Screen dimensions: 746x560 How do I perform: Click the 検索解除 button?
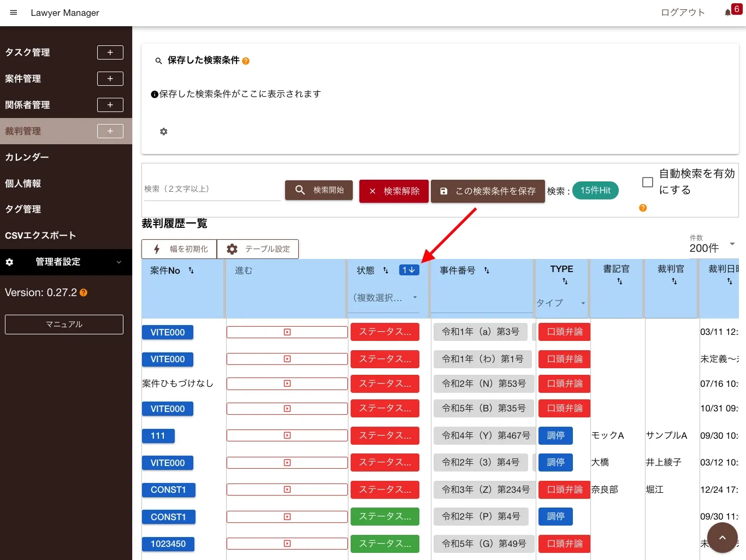[x=394, y=191]
